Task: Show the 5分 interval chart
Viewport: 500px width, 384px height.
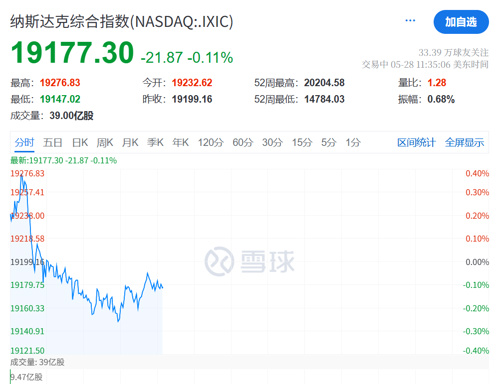Action: (329, 143)
